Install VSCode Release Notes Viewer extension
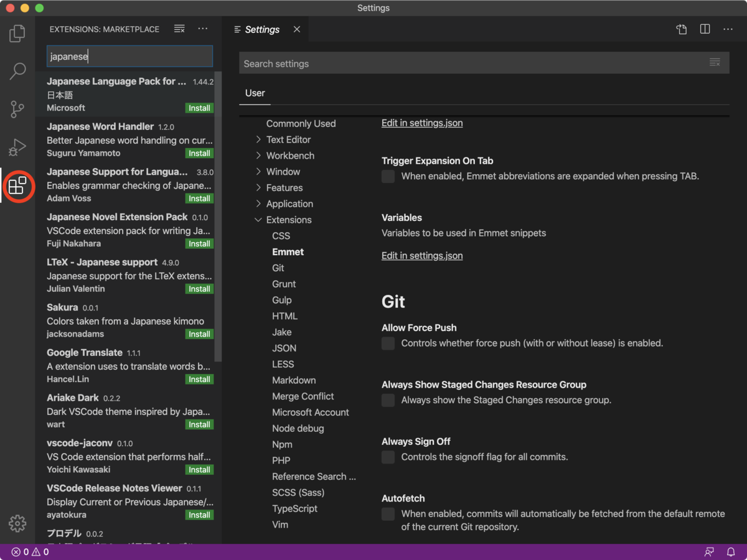Image resolution: width=747 pixels, height=560 pixels. [199, 515]
